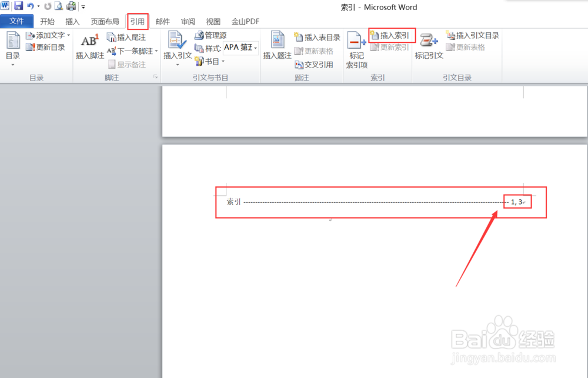Screen dimensions: 588x378
Task: Save the document with the floppy disk icon
Action: (x=18, y=6)
